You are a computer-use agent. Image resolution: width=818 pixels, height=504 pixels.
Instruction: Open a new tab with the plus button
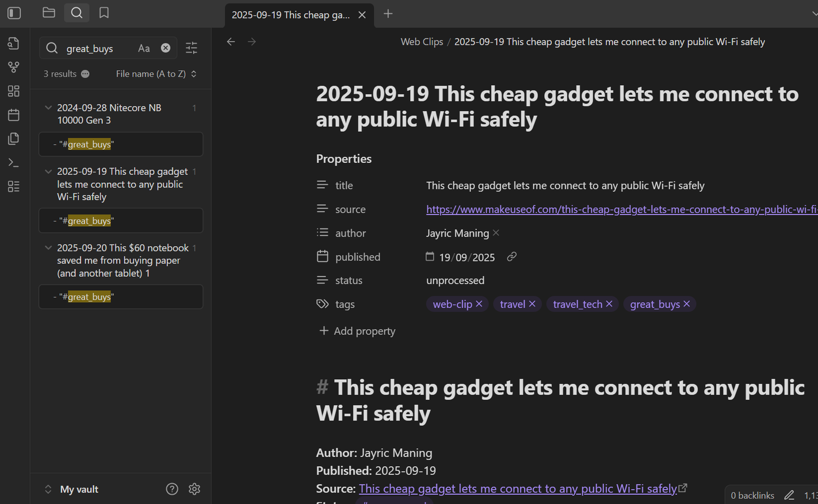point(388,14)
